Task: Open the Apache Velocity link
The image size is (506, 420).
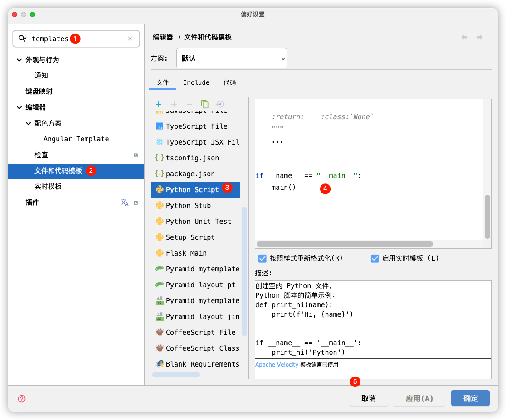Action: point(277,364)
